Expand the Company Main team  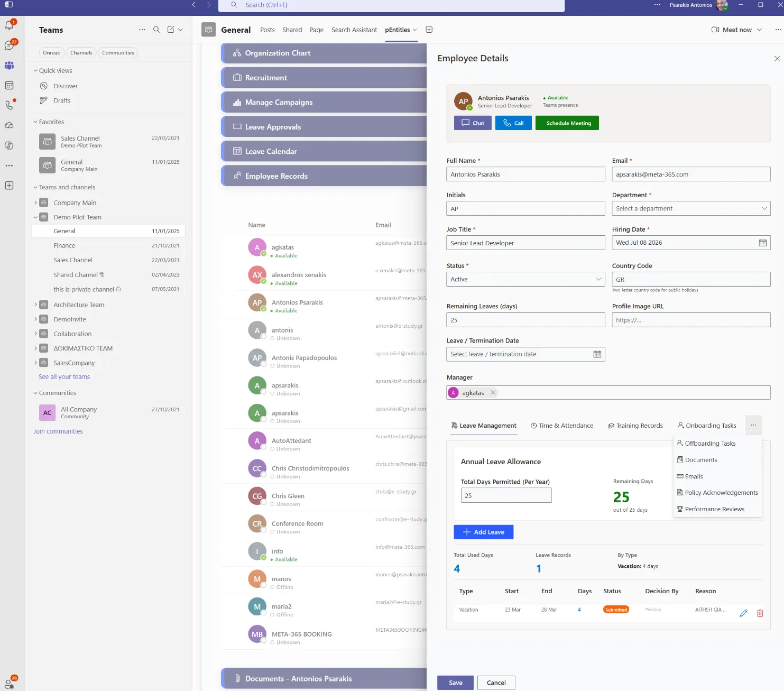(35, 203)
